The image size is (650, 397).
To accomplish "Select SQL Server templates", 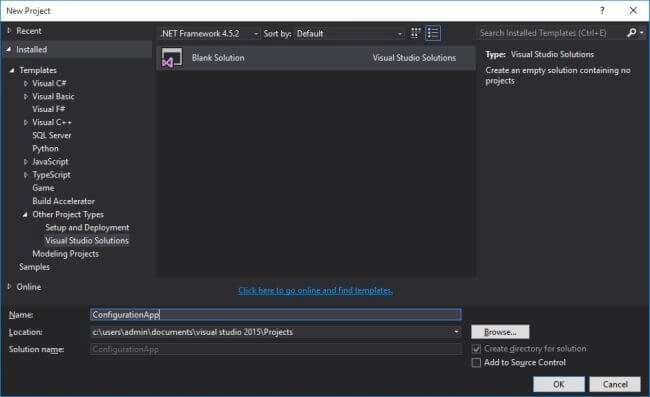I will click(52, 136).
